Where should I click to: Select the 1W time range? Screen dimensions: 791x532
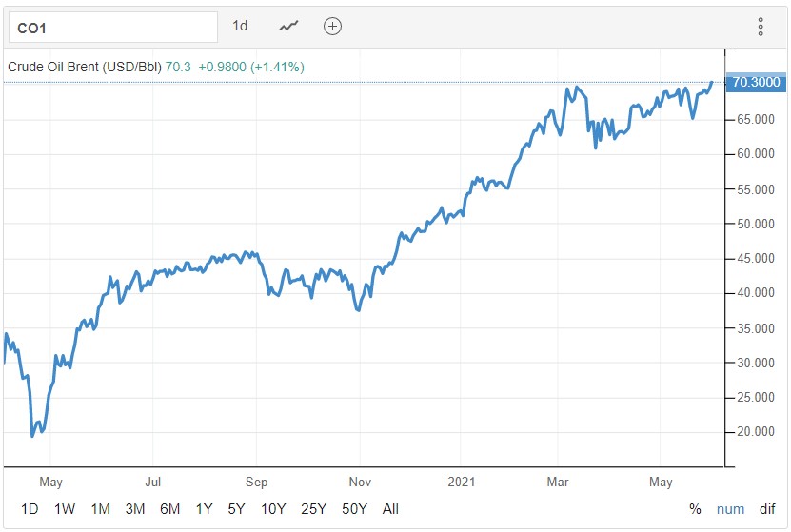tap(65, 509)
